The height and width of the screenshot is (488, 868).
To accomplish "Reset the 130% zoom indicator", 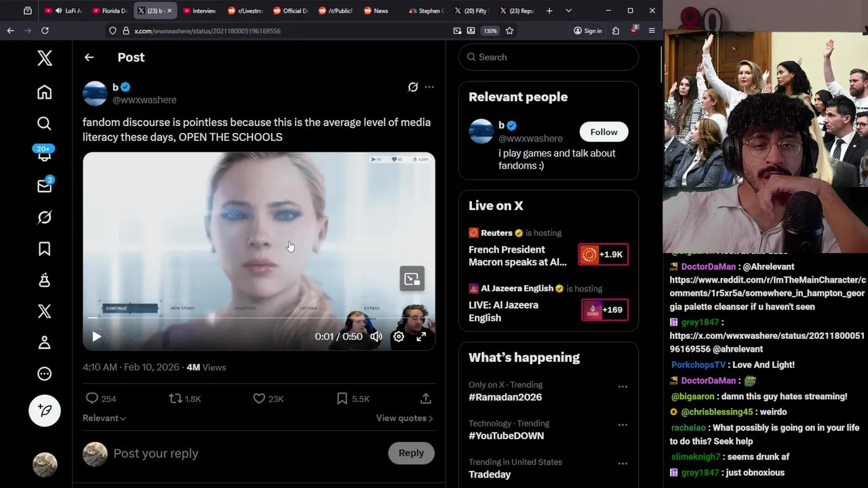I will [x=490, y=30].
